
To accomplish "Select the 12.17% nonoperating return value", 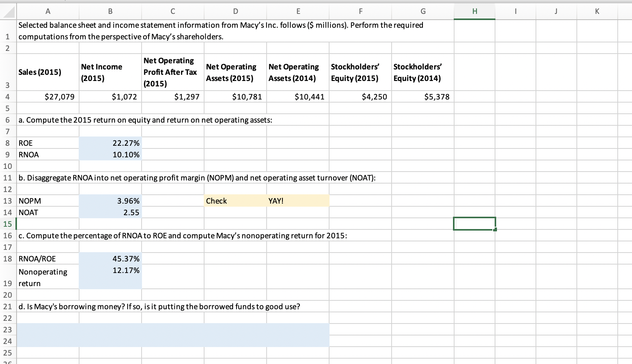I will (110, 277).
